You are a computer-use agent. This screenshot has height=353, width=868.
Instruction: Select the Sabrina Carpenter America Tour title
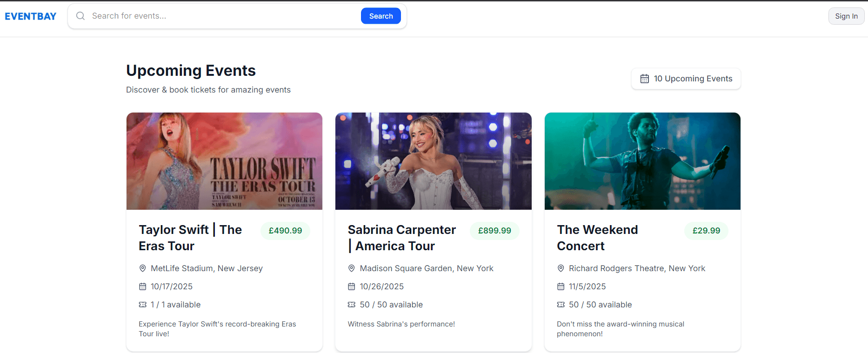[402, 238]
